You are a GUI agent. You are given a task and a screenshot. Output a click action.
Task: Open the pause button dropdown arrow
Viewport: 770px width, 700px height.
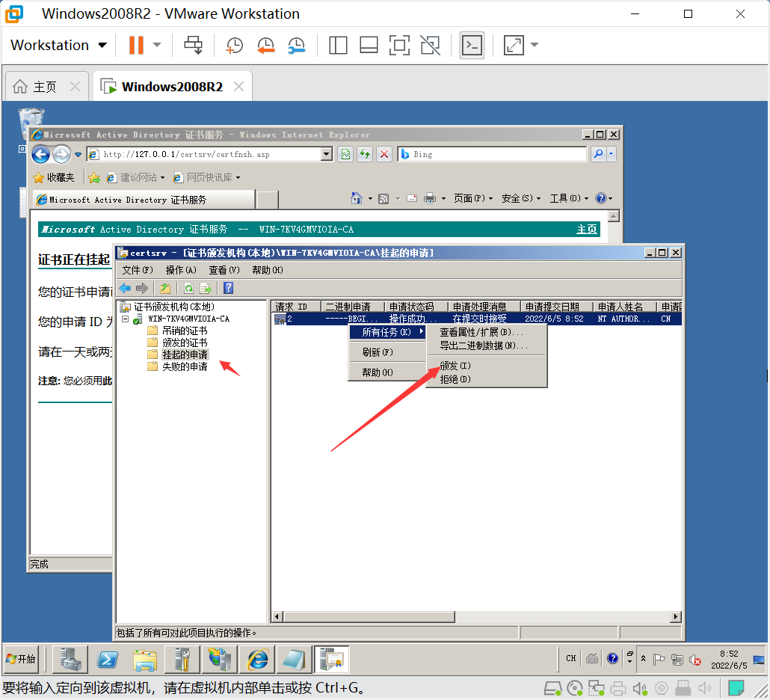point(157,45)
